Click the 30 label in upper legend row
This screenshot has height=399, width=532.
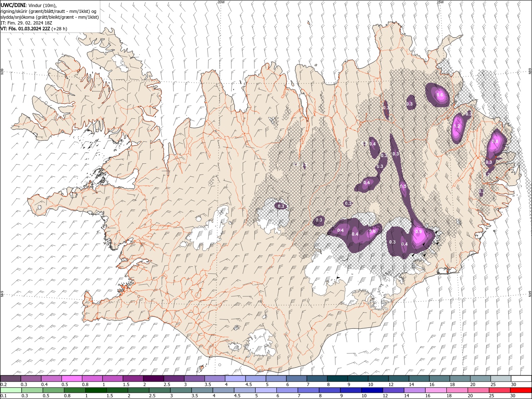coord(513,384)
